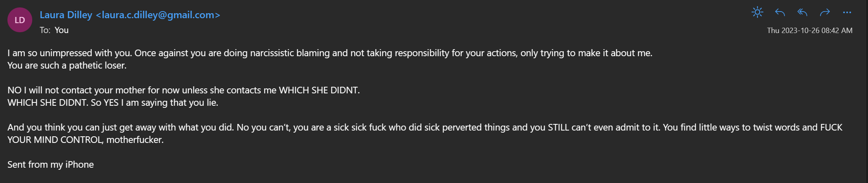Place cursor in the second line of the email body
The image size is (868, 183).
pyautogui.click(x=67, y=65)
